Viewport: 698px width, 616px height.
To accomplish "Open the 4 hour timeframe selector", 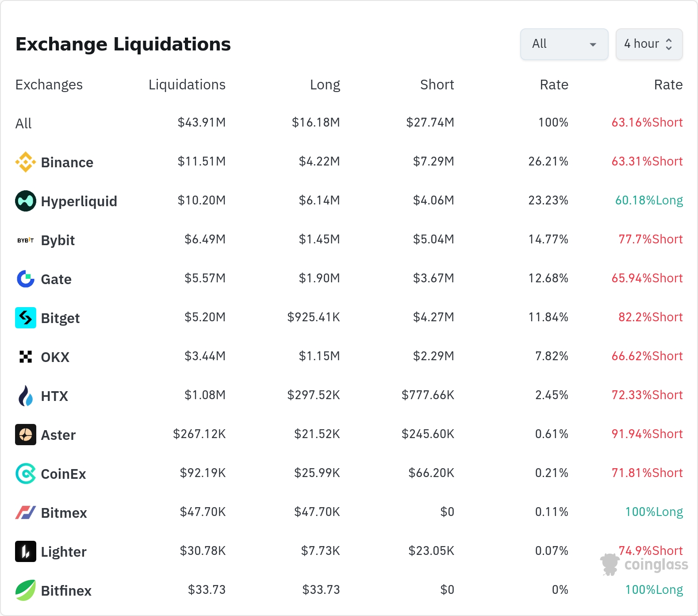I will [649, 44].
